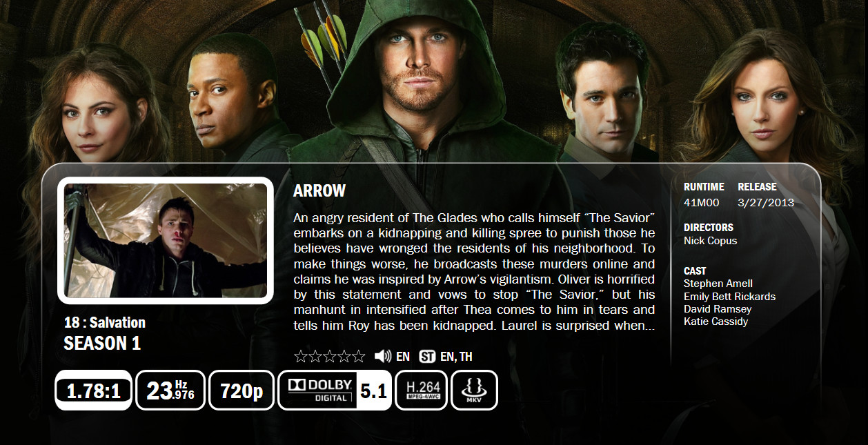Select director Nick Copus
868x445 pixels.
(710, 241)
